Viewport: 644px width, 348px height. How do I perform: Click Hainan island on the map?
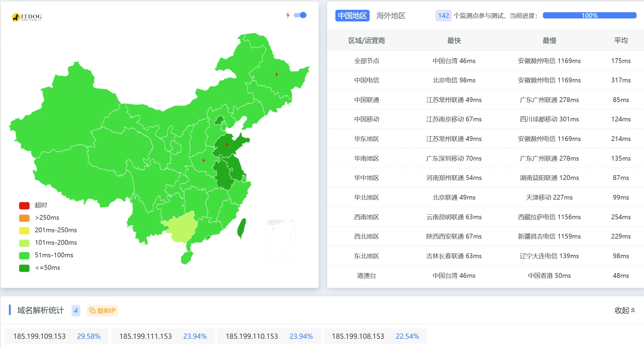coord(187,258)
